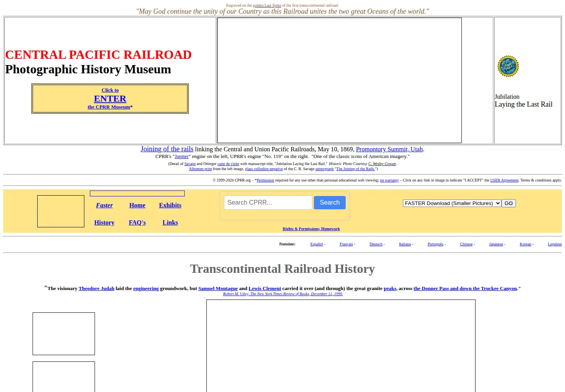565x392 pixels.
Task: Open Donner Pass and Truckee Canyon link
Action: coord(465,289)
